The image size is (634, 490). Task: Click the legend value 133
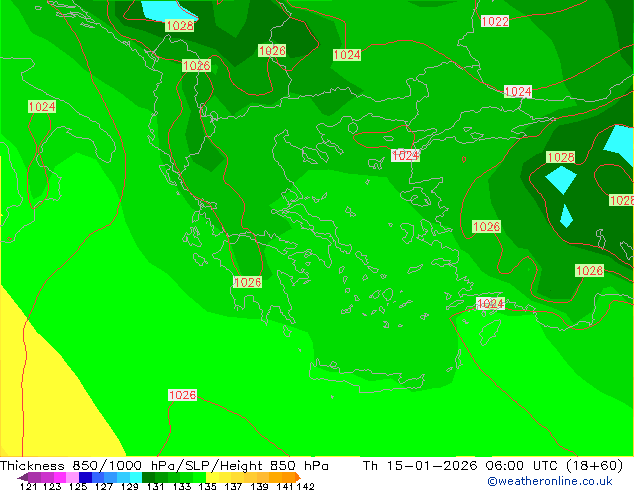tap(182, 486)
